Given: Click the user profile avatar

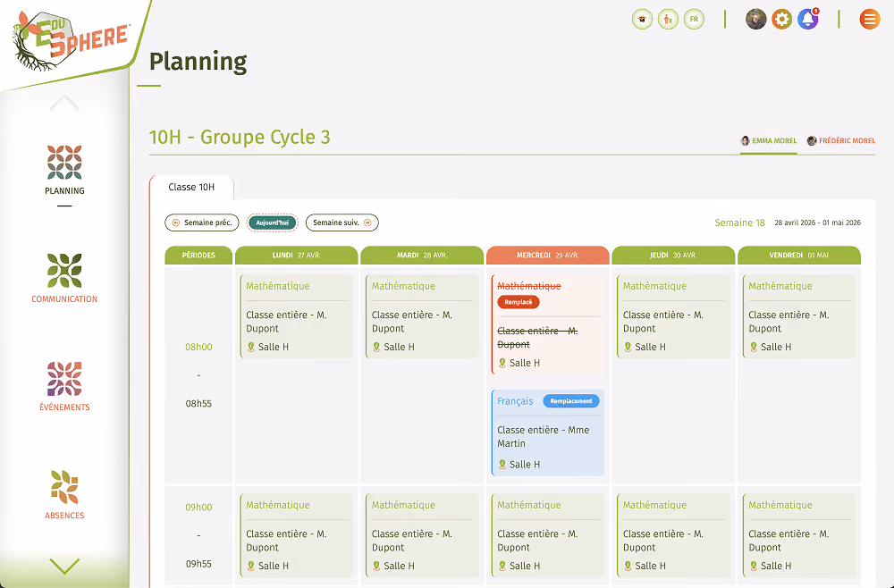Looking at the screenshot, I should tap(756, 20).
